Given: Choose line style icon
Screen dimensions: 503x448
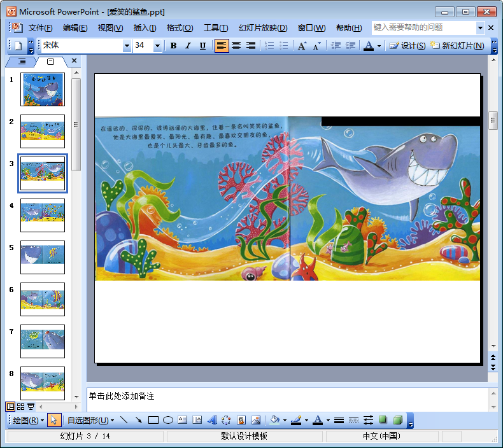Looking at the screenshot, I should coord(339,420).
